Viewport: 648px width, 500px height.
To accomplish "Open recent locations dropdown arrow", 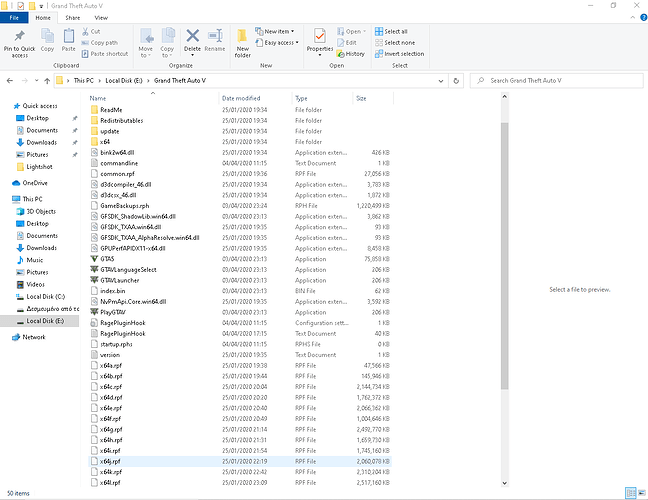I will coord(36,81).
